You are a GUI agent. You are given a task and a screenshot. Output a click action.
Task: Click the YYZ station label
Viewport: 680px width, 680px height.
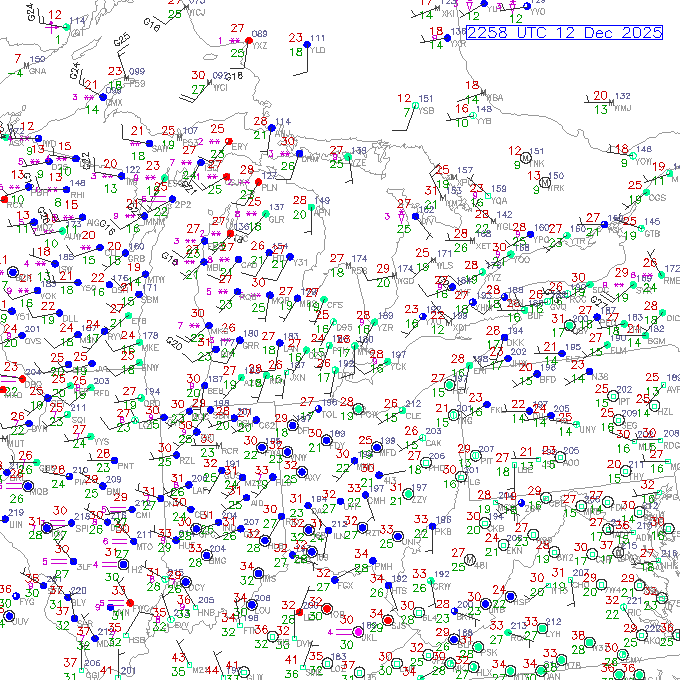493,277
